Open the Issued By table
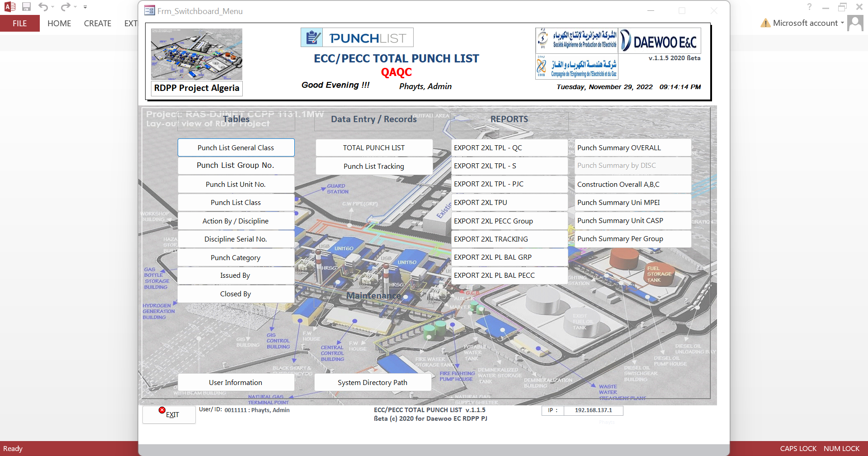 (x=236, y=275)
